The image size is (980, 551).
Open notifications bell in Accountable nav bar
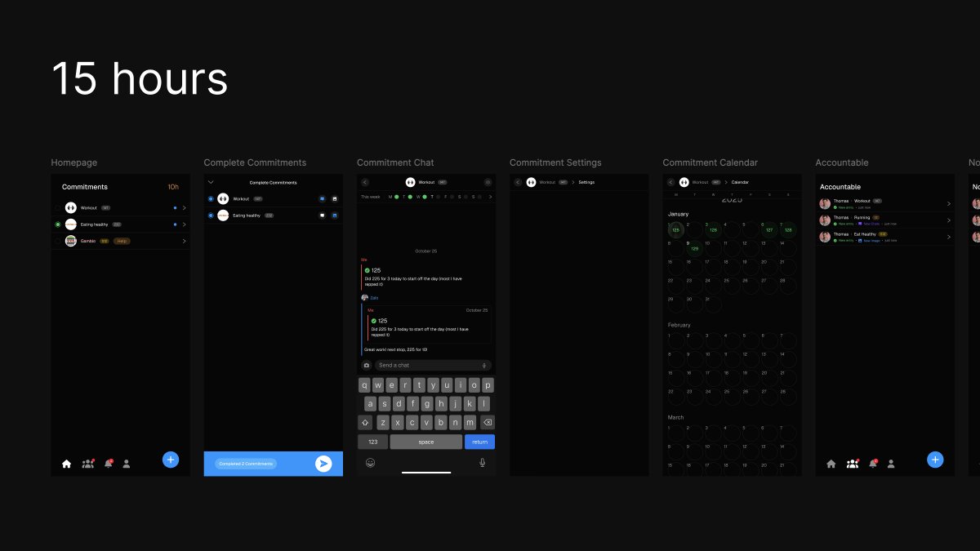[x=872, y=464]
